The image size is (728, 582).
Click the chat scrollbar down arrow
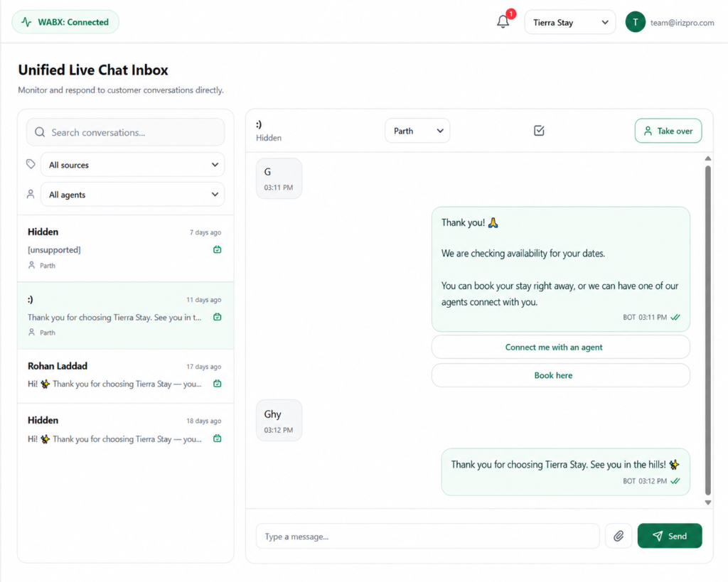pyautogui.click(x=707, y=502)
